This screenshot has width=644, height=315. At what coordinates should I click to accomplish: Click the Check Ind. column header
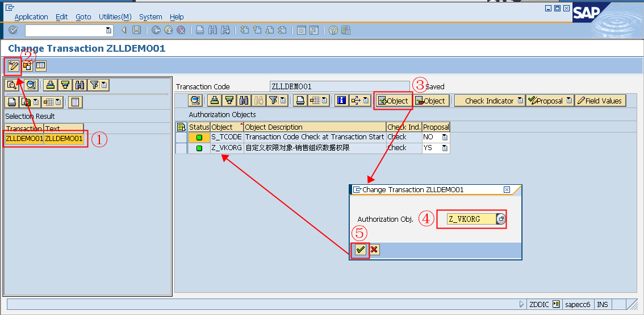click(x=404, y=127)
